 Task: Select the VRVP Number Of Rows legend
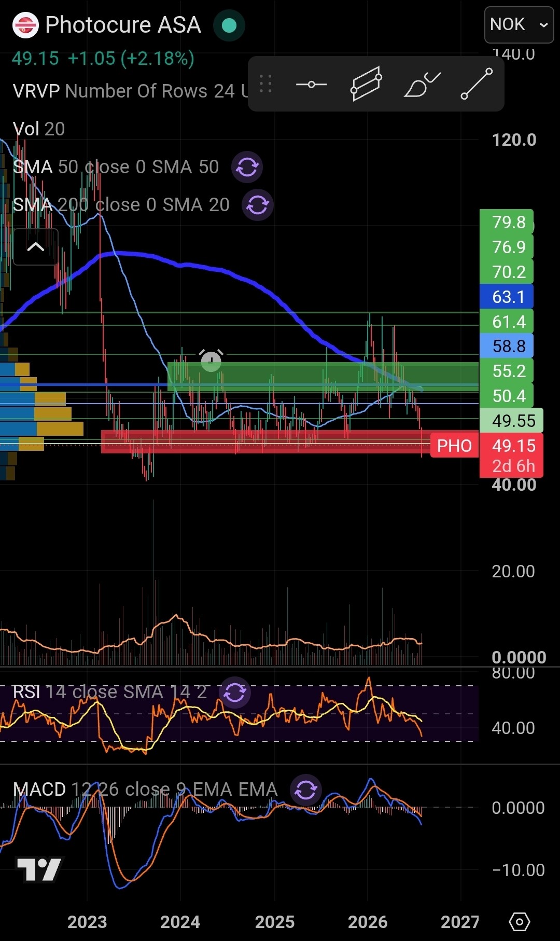click(x=131, y=91)
